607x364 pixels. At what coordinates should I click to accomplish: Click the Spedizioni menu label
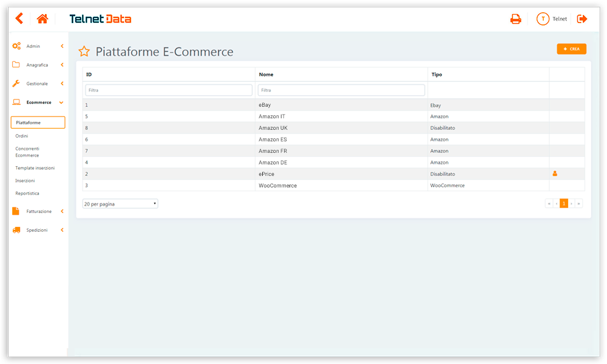pyautogui.click(x=37, y=230)
